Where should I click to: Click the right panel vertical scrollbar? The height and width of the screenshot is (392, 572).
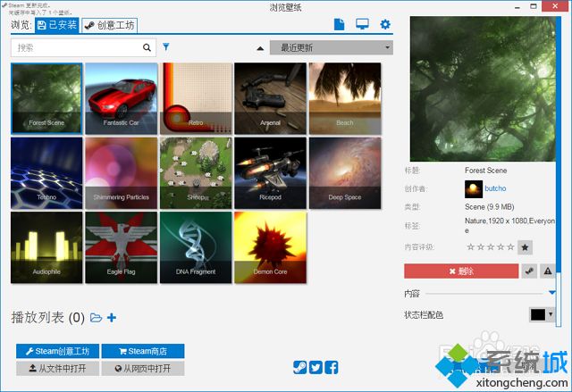click(x=559, y=171)
